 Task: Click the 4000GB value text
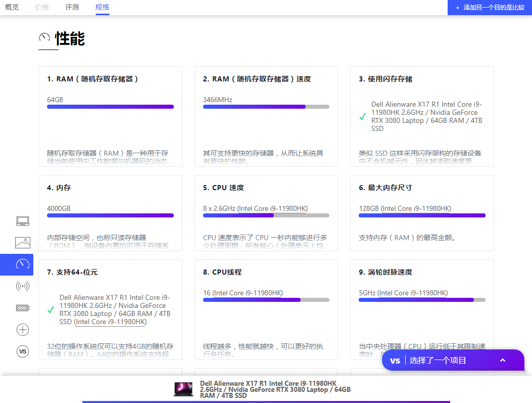tap(59, 208)
